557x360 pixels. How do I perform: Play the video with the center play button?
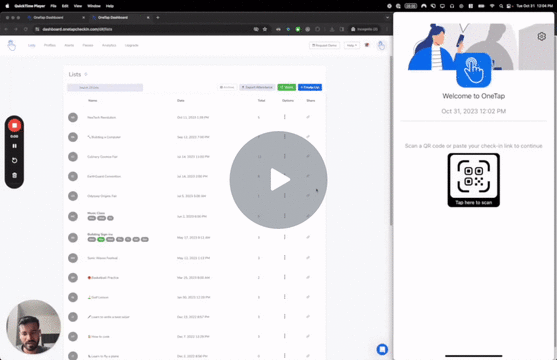pos(278,179)
